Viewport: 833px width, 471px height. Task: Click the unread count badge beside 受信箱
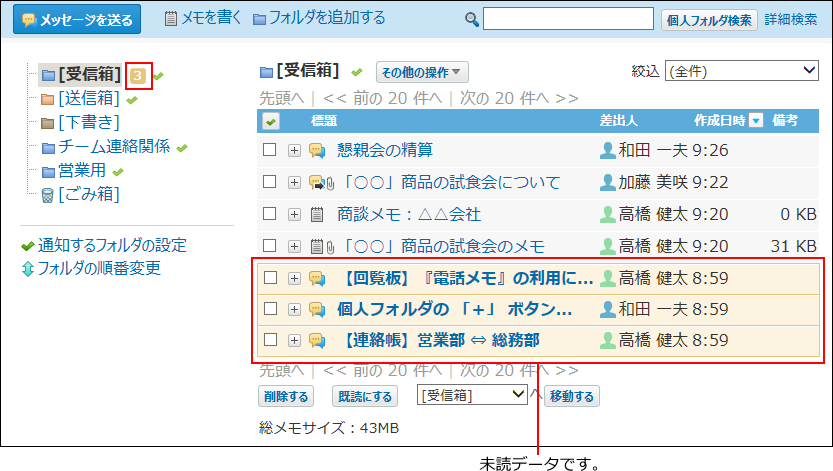pyautogui.click(x=138, y=76)
